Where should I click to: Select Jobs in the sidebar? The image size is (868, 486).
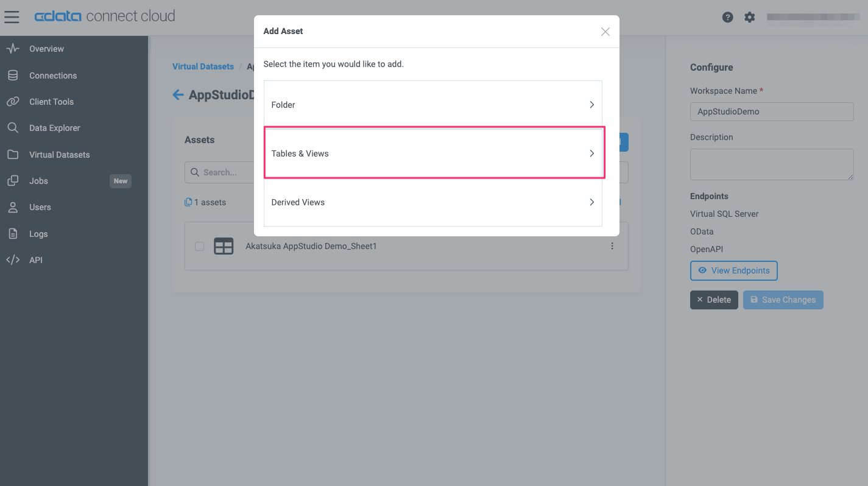[38, 181]
